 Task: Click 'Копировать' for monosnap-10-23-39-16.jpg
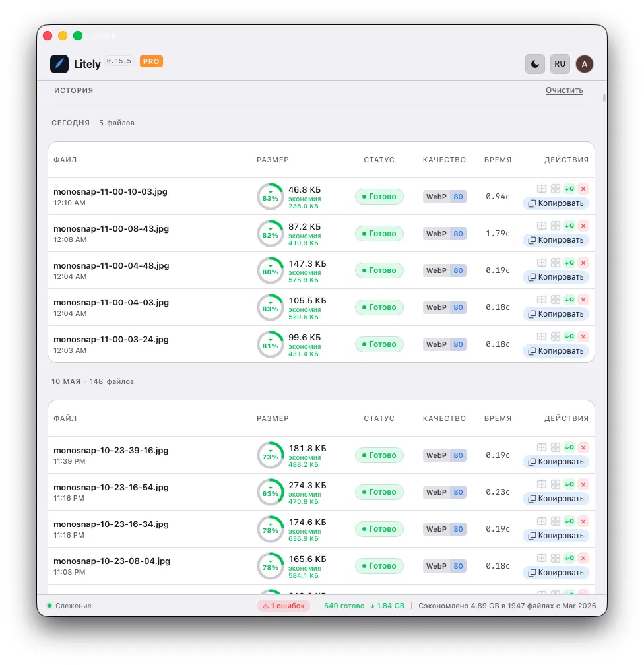(556, 461)
